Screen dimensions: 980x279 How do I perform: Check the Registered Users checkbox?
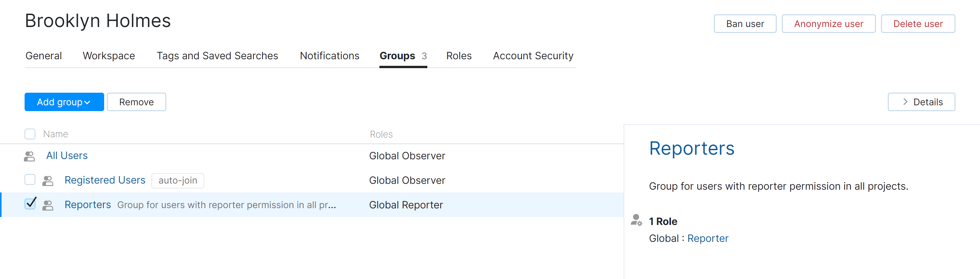(x=30, y=180)
